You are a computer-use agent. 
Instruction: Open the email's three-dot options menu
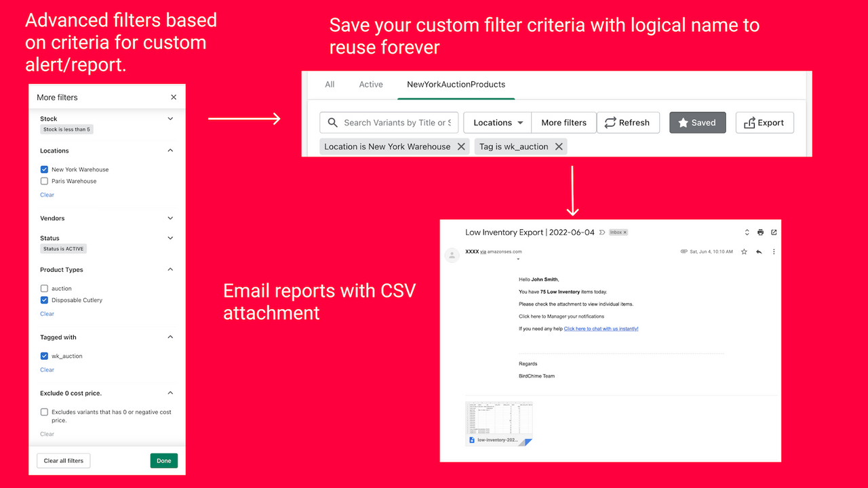[x=774, y=251]
